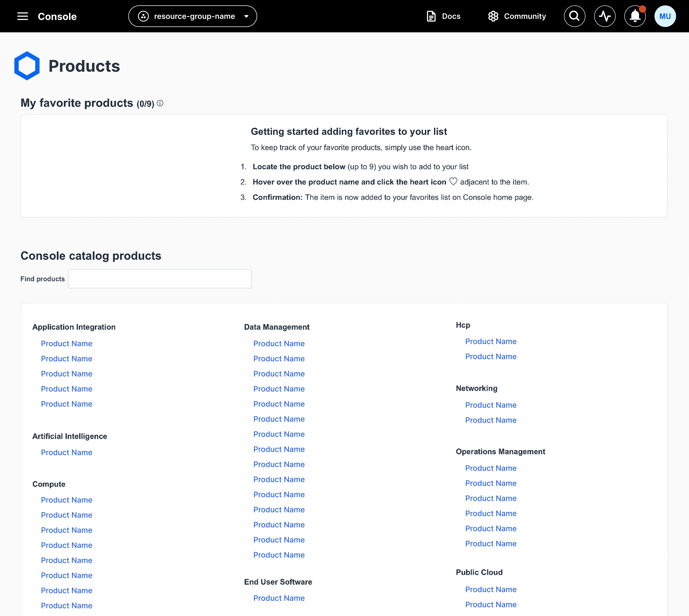Click the Community flower icon

(493, 16)
